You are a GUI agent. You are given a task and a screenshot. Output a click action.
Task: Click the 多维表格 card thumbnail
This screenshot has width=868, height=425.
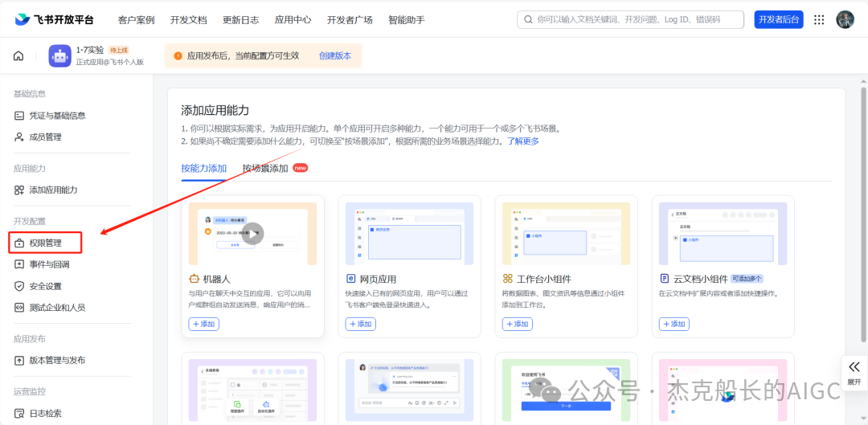point(252,390)
